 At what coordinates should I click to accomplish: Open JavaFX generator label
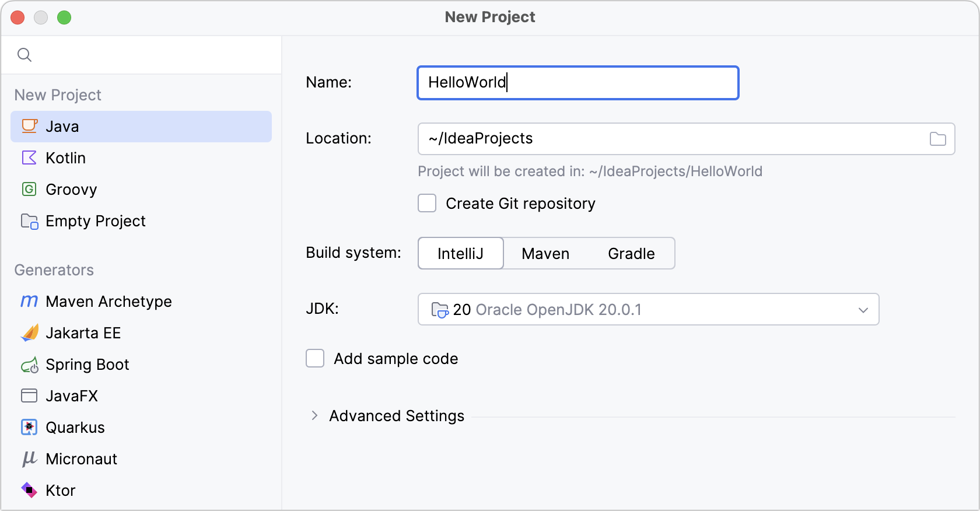coord(72,395)
